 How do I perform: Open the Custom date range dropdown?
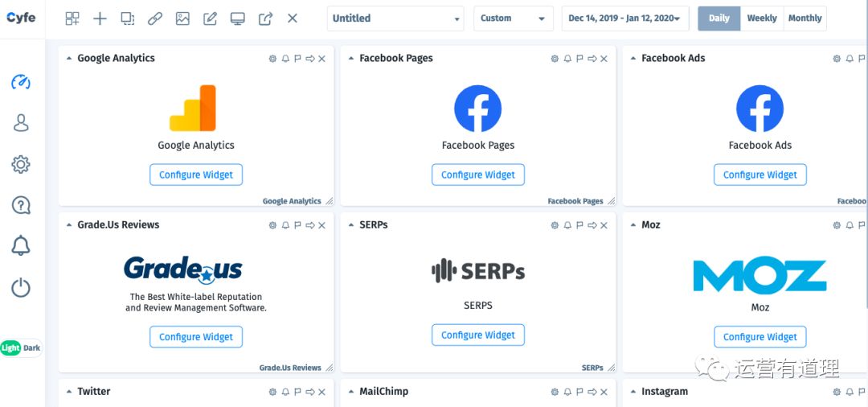tap(513, 18)
